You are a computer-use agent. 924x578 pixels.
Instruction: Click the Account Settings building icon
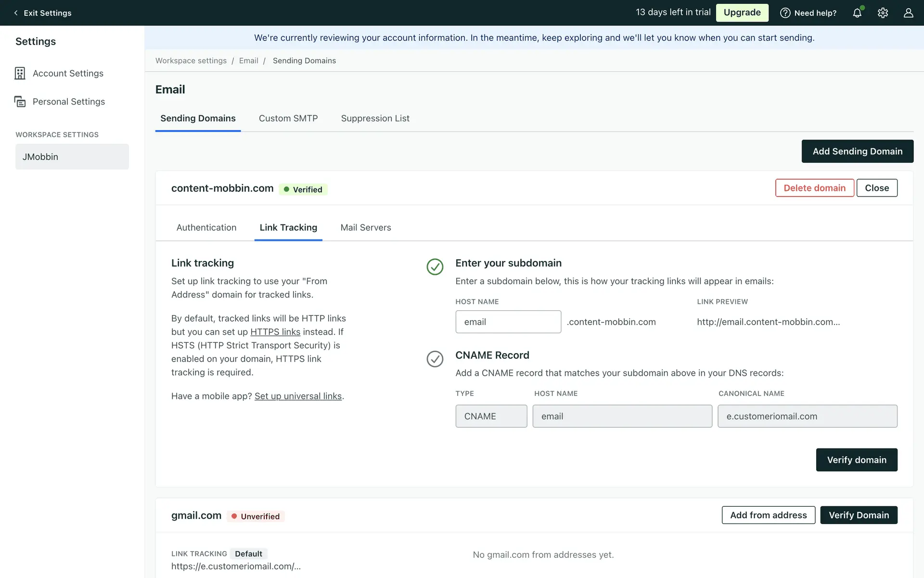pyautogui.click(x=20, y=73)
